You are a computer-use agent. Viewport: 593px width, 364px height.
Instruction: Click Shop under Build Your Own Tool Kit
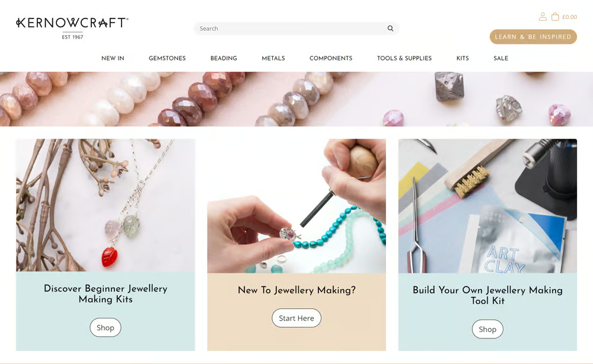tap(487, 329)
